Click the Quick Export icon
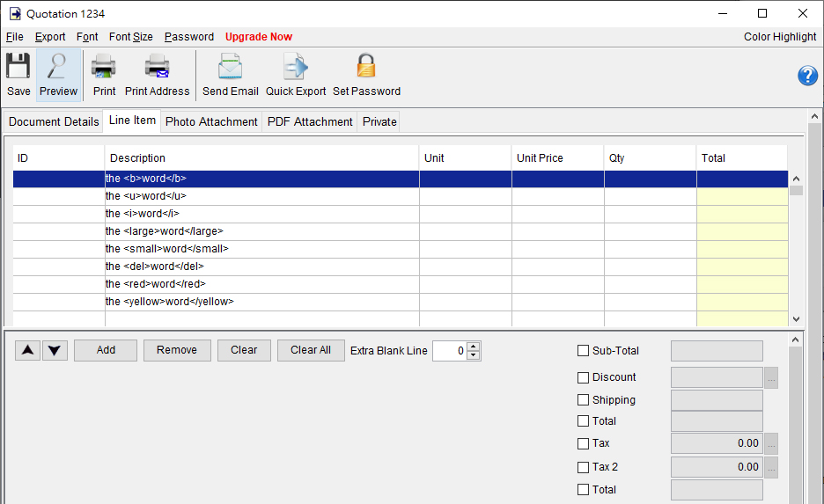The height and width of the screenshot is (504, 824). [x=295, y=67]
